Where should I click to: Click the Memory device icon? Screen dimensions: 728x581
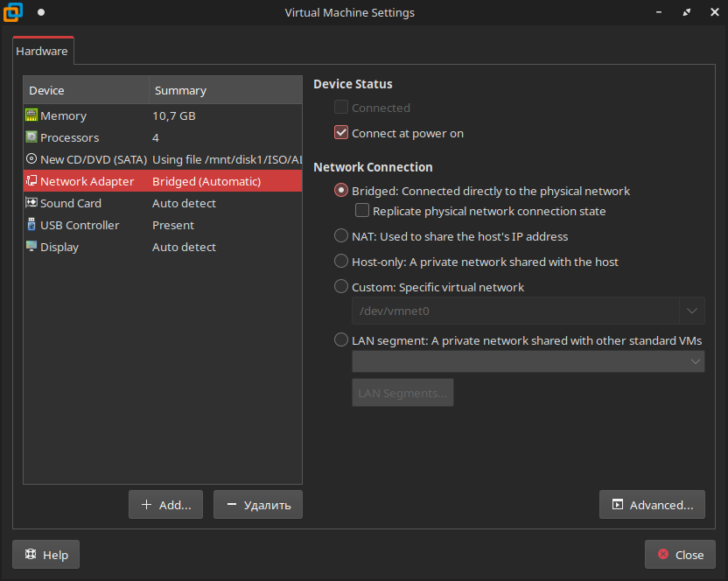click(x=31, y=115)
